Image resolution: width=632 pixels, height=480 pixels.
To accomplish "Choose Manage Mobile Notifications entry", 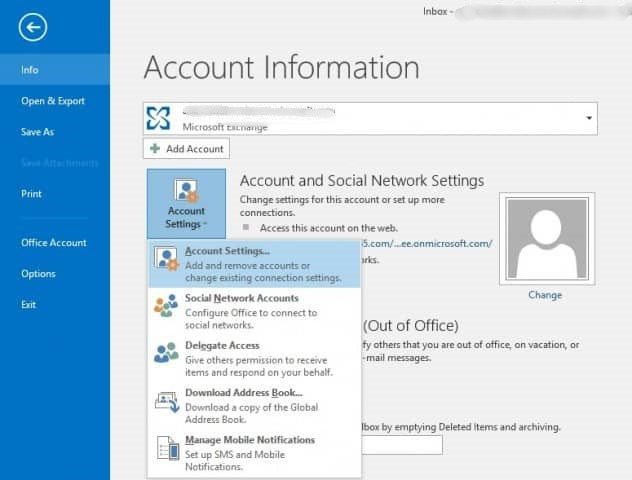I will pos(254,453).
